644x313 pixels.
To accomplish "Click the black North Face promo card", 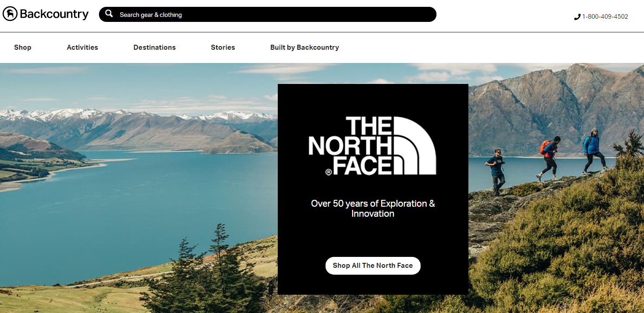I will pos(373,189).
